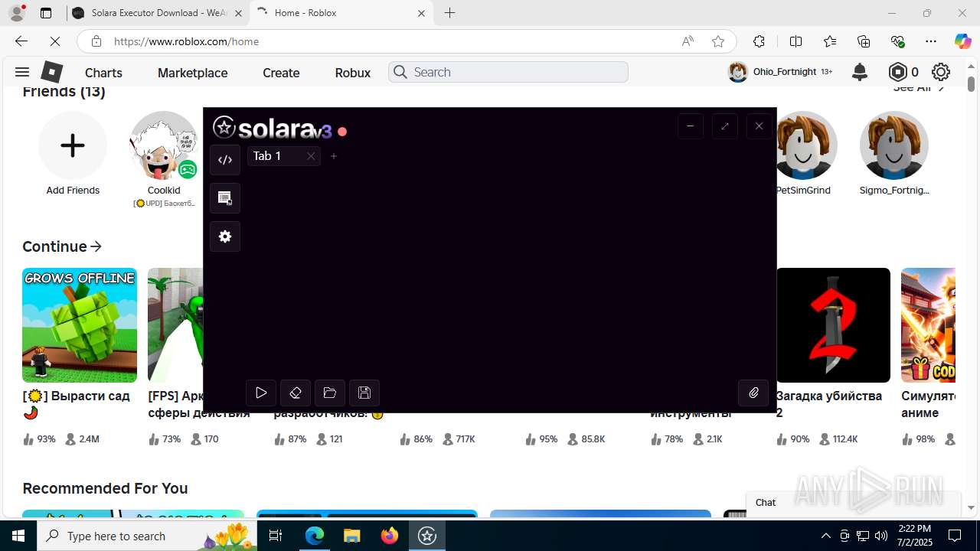980x551 pixels.
Task: Open Marketplace in Roblox navigation
Action: click(x=192, y=73)
